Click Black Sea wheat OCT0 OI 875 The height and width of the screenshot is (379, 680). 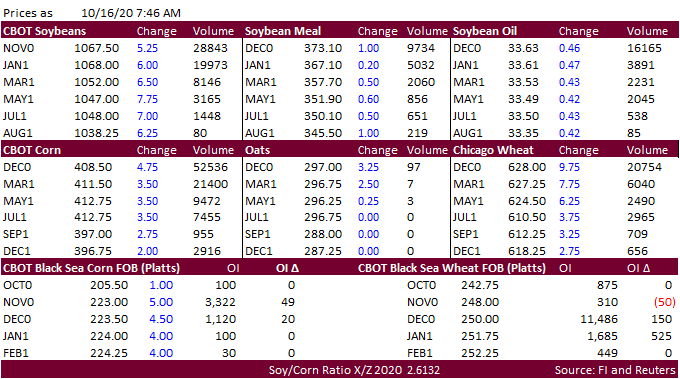pyautogui.click(x=607, y=285)
